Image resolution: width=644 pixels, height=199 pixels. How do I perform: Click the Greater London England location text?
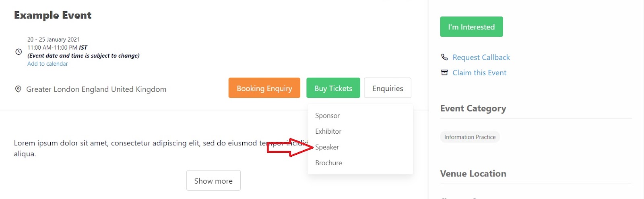tap(96, 89)
